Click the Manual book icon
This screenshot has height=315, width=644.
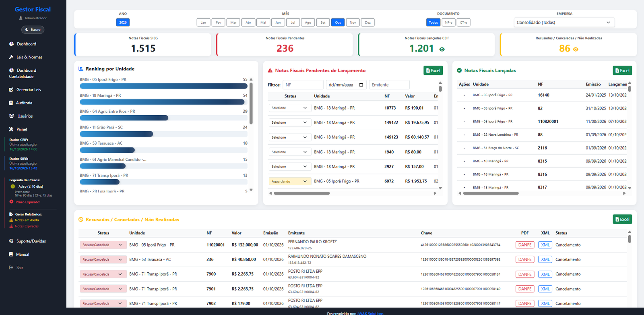pos(11,255)
